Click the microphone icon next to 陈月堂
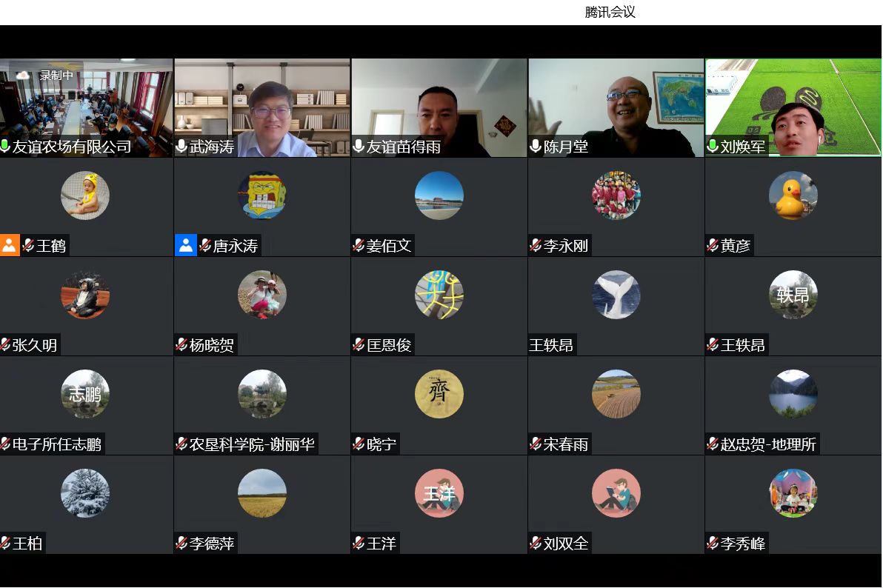This screenshot has width=883, height=588. [536, 147]
